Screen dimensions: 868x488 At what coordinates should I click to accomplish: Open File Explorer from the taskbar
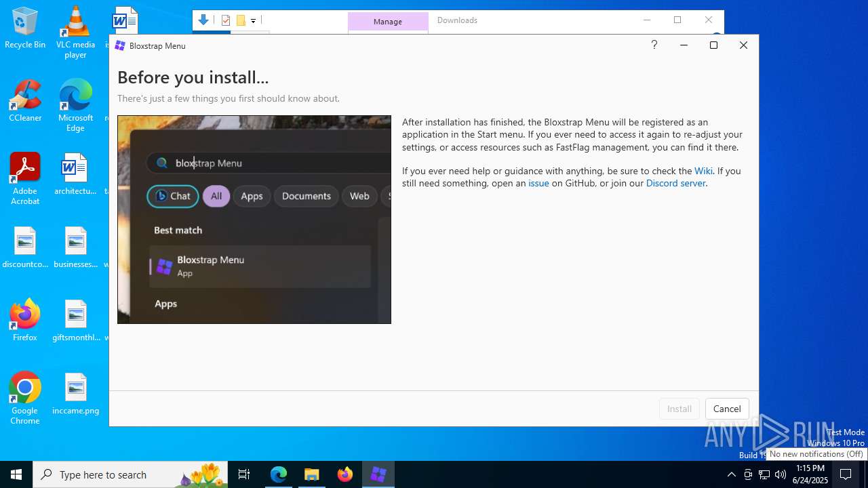[312, 474]
